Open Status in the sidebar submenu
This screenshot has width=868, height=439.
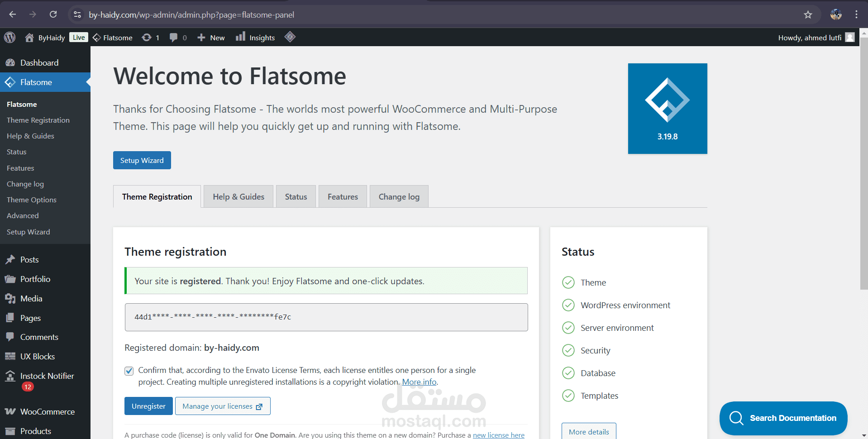click(x=17, y=152)
